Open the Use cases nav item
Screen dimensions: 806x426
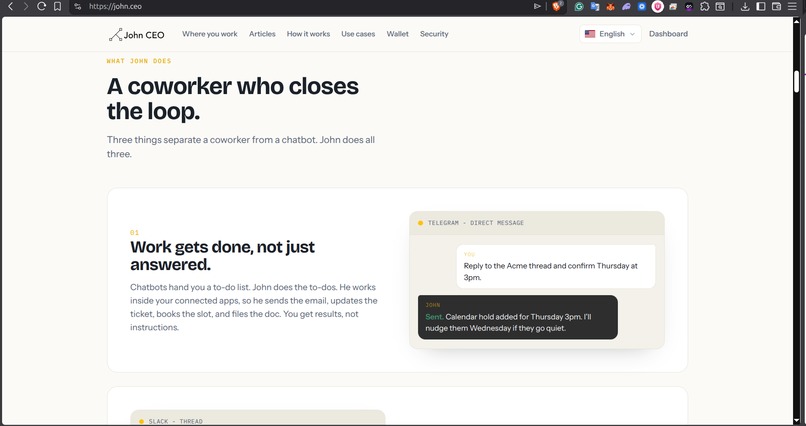[x=358, y=34]
